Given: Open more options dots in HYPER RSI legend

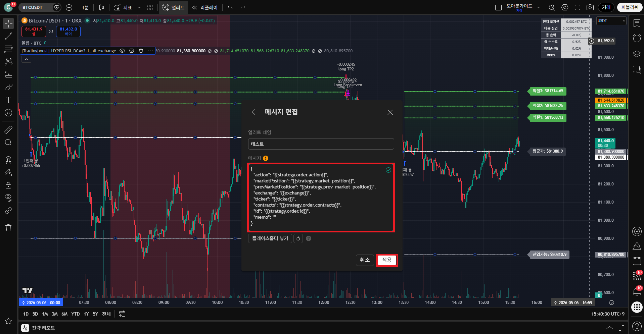Looking at the screenshot, I should (150, 51).
